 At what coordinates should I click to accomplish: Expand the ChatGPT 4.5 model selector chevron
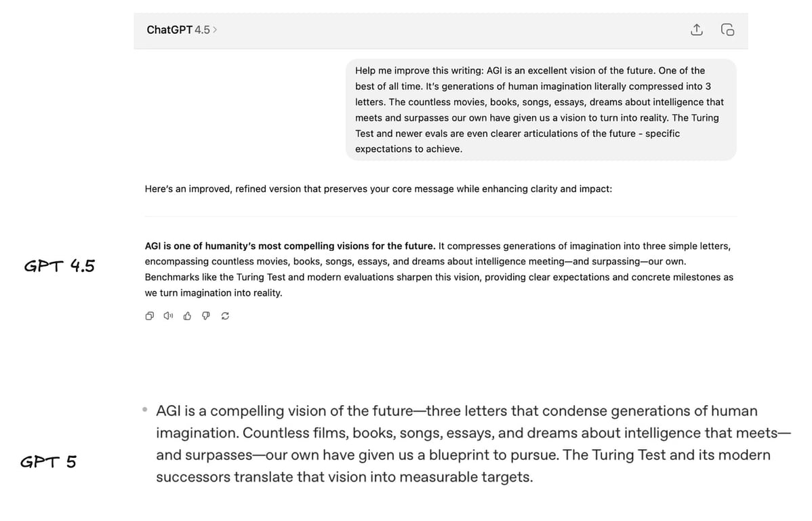coord(215,30)
